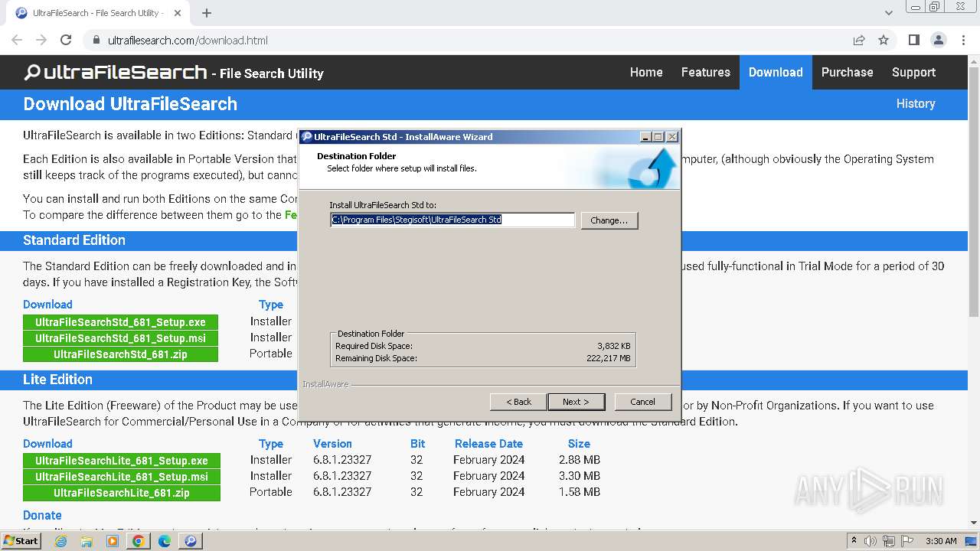The image size is (980, 551).
Task: Go back to the previous page in Chrome
Action: [17, 40]
